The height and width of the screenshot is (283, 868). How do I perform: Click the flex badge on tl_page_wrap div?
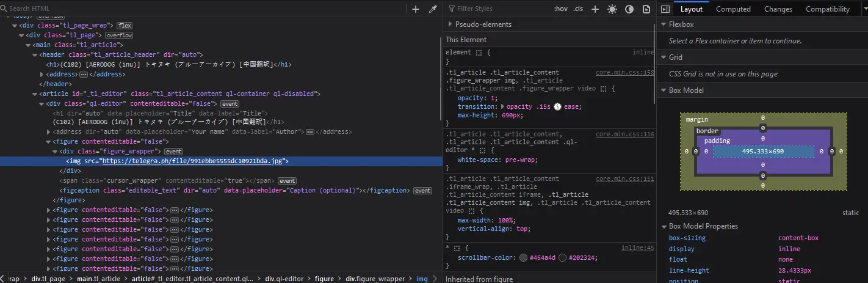[125, 26]
